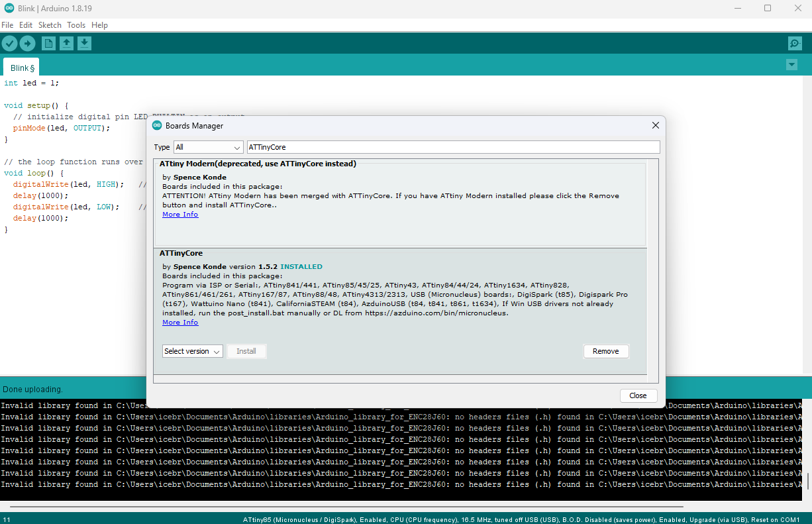Open the File menu
This screenshot has width=812, height=524.
(7, 25)
